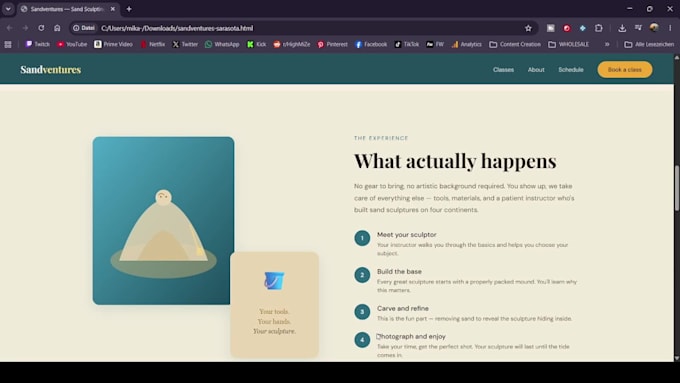Open the browser profile avatar
This screenshot has width=680, height=383.
[654, 28]
